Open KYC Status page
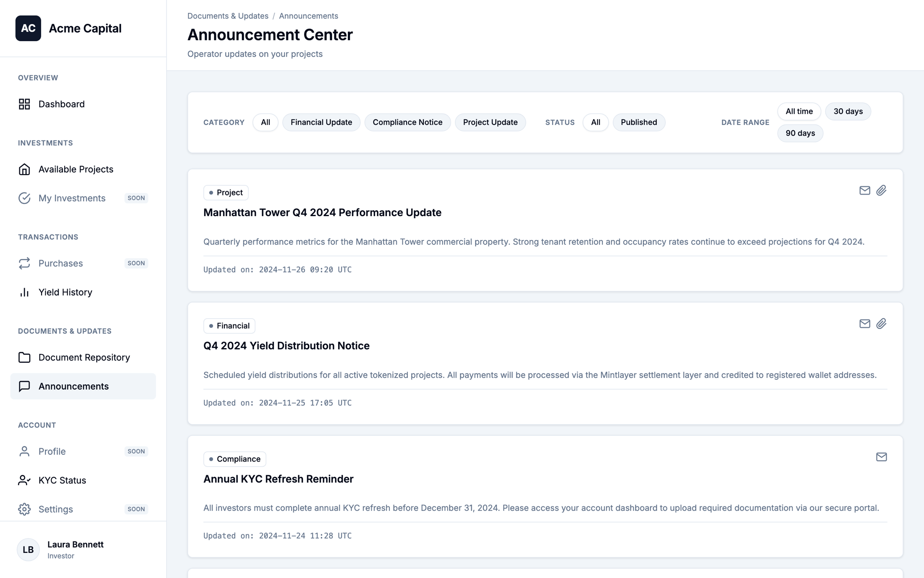The image size is (924, 578). coord(83,480)
